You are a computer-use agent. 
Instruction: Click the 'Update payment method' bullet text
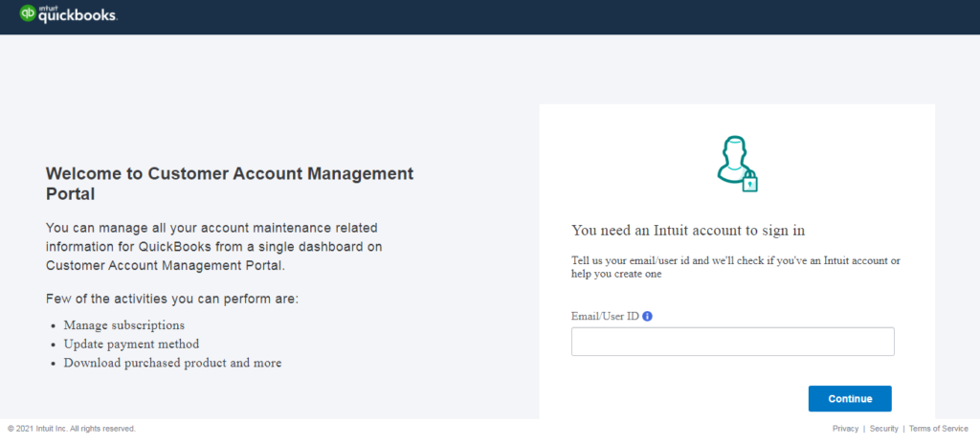(x=131, y=344)
